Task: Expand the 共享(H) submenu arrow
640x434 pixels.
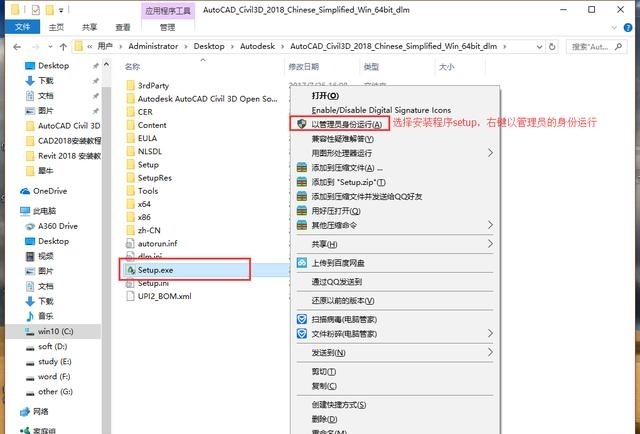Action: (490, 244)
